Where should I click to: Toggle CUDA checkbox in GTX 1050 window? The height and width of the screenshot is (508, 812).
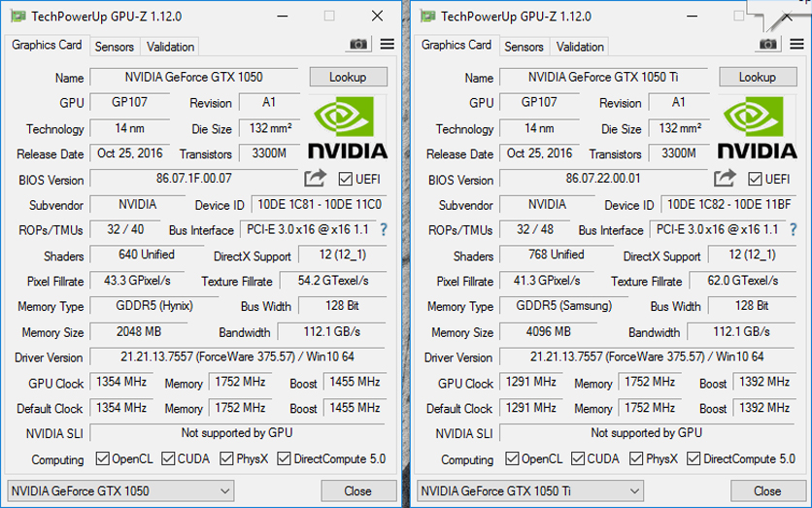click(x=168, y=458)
